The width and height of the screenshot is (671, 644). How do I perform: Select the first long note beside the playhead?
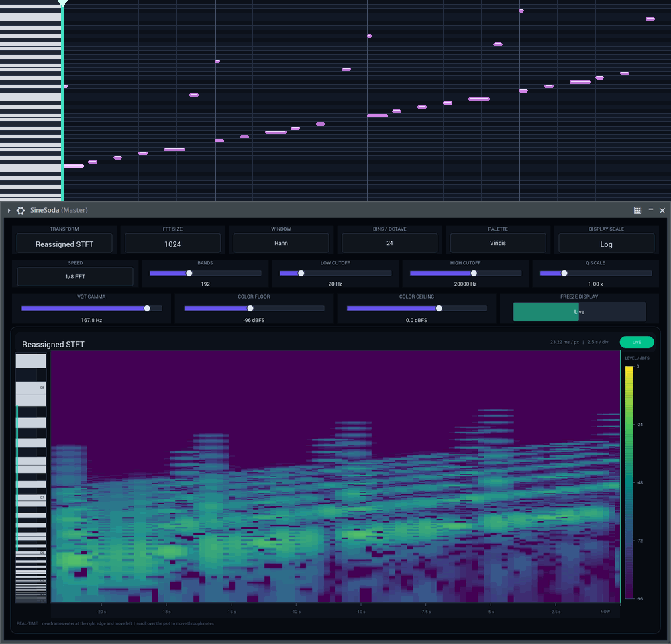74,166
